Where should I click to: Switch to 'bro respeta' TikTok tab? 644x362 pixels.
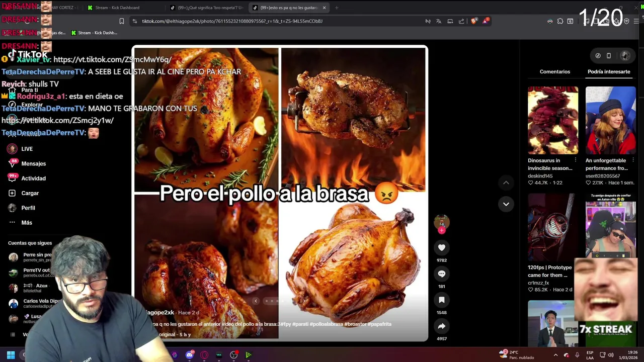(x=206, y=8)
